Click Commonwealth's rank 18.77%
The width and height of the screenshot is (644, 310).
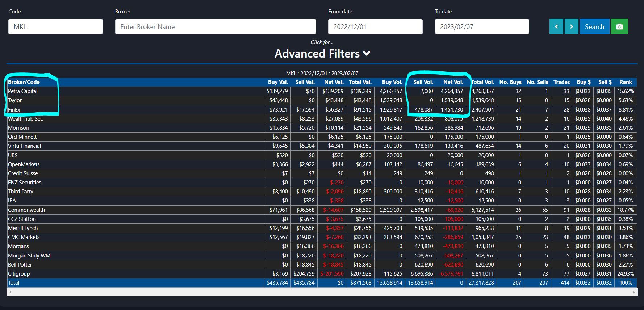[626, 210]
